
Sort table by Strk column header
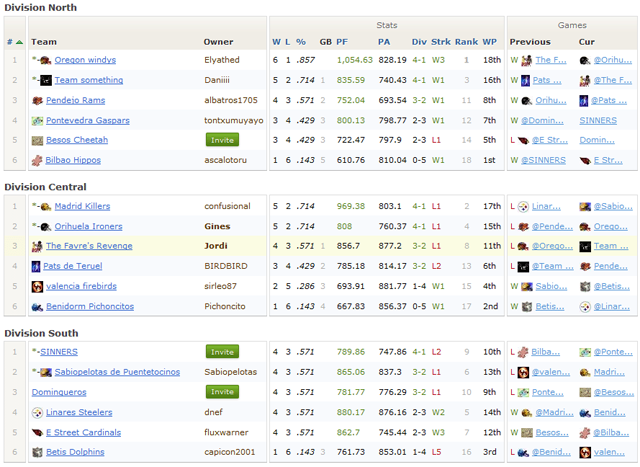(x=441, y=42)
